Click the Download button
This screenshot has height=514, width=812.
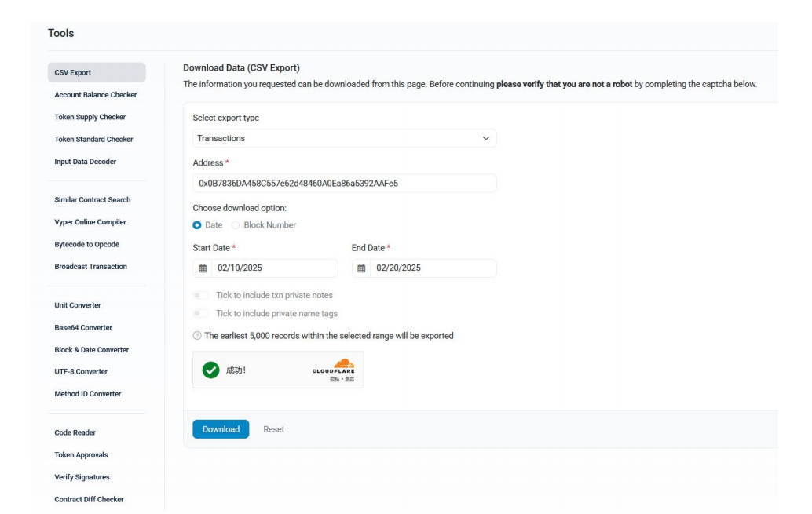point(221,429)
